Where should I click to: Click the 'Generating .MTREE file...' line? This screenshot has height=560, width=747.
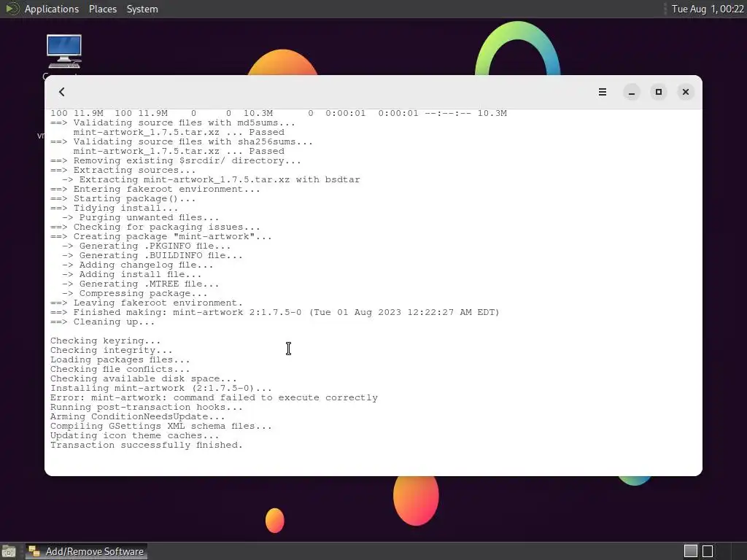[x=141, y=284]
